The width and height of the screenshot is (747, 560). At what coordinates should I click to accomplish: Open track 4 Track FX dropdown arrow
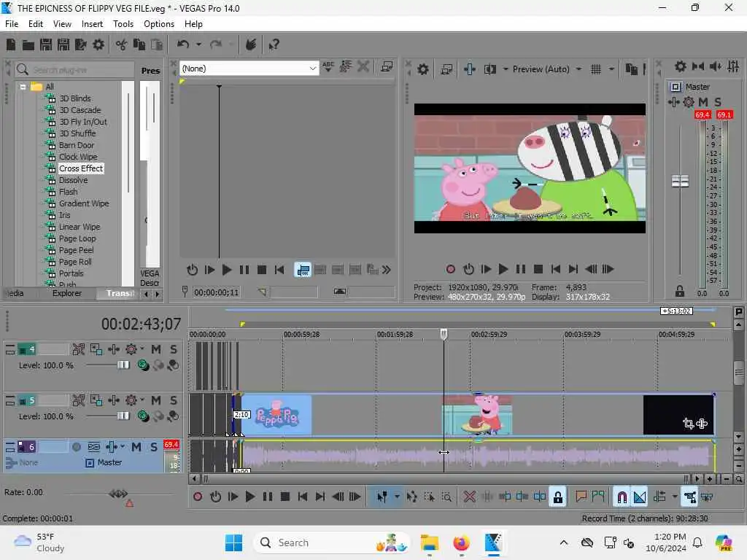pyautogui.click(x=142, y=349)
